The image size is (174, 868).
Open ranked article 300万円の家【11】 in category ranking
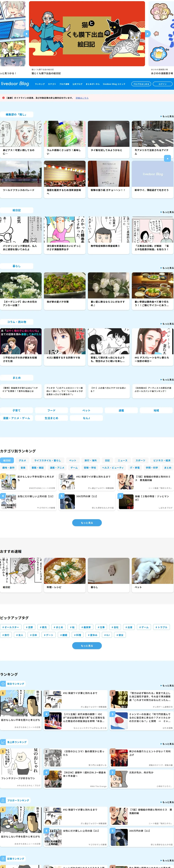[x=87, y=502]
